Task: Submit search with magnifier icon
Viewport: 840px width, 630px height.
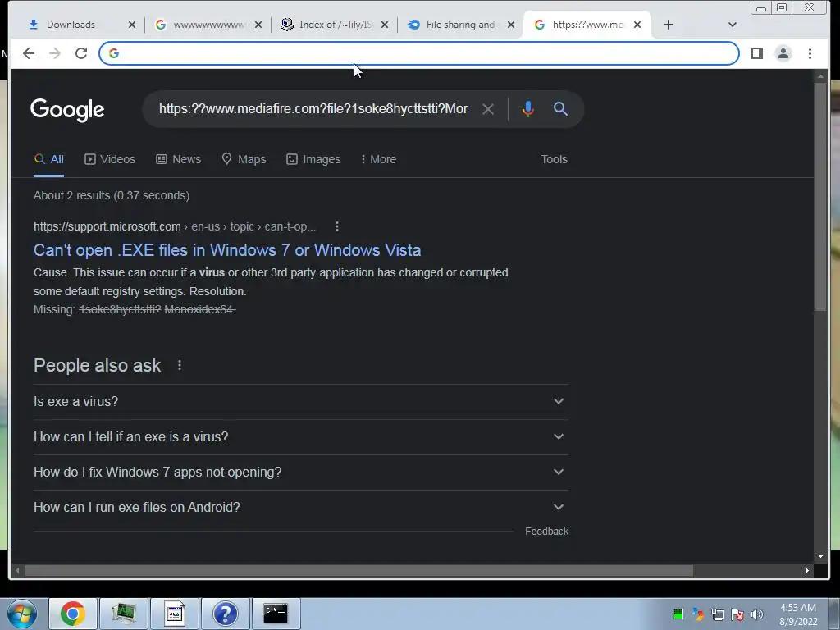Action: (560, 109)
